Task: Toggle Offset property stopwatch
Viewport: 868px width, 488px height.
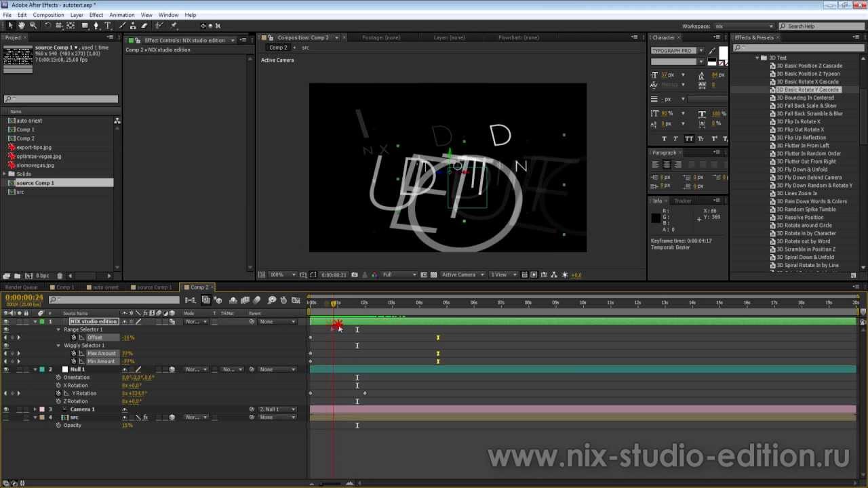Action: 73,338
